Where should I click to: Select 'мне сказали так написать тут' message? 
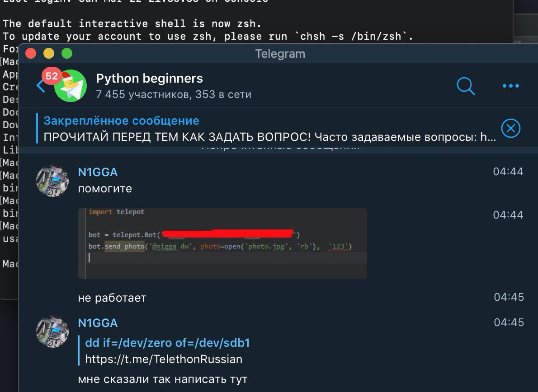[x=163, y=379]
